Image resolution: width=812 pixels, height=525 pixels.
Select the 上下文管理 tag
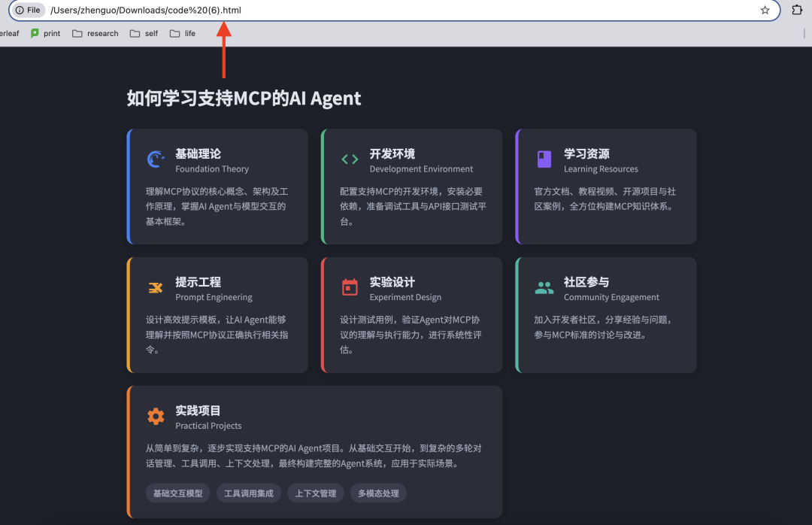point(315,493)
